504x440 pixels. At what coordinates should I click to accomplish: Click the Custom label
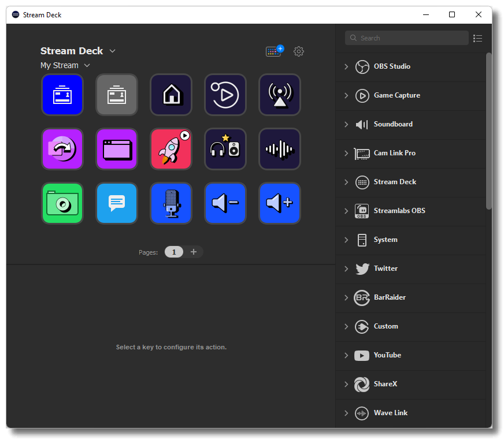pos(386,327)
